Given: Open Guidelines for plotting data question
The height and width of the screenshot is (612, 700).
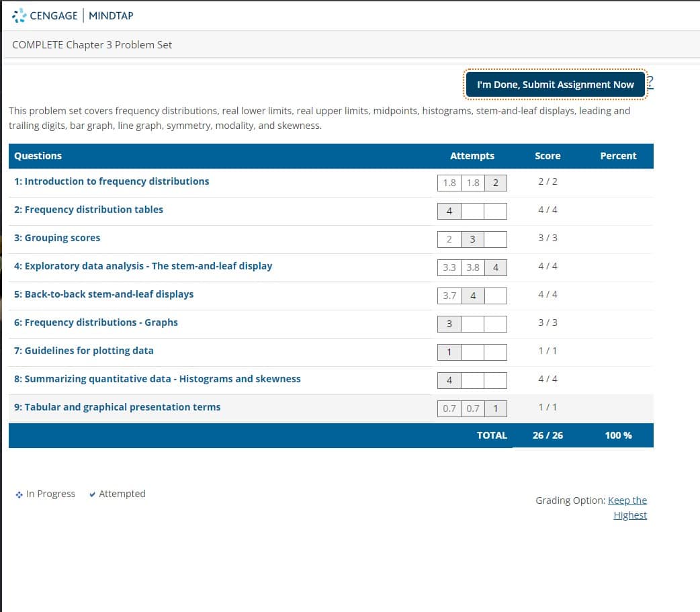Looking at the screenshot, I should [x=85, y=350].
